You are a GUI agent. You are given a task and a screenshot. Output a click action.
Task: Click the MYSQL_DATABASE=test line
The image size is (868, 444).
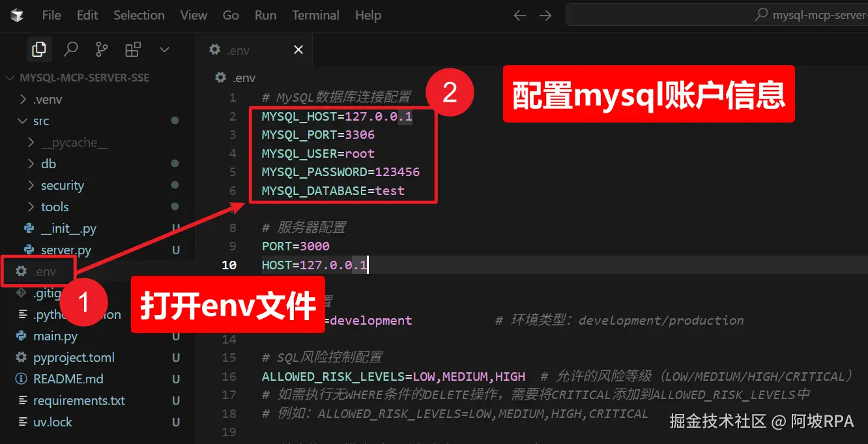pyautogui.click(x=333, y=191)
